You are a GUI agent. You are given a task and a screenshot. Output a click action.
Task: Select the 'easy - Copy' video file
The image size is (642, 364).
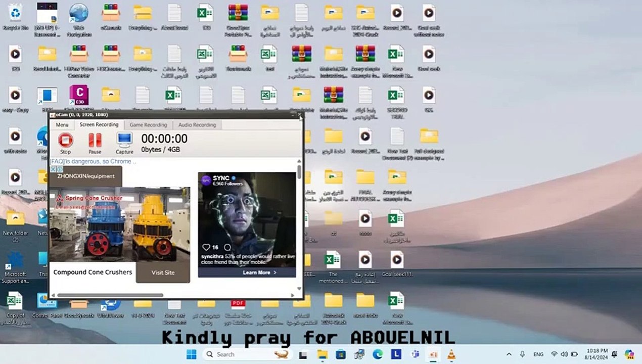click(x=15, y=100)
